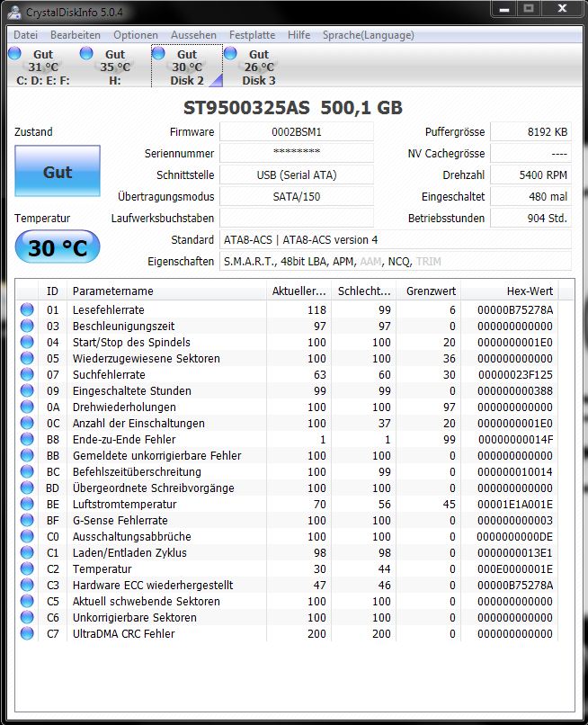
Task: Click status orb for G-Sense Fehlerrate
Action: coord(27,520)
